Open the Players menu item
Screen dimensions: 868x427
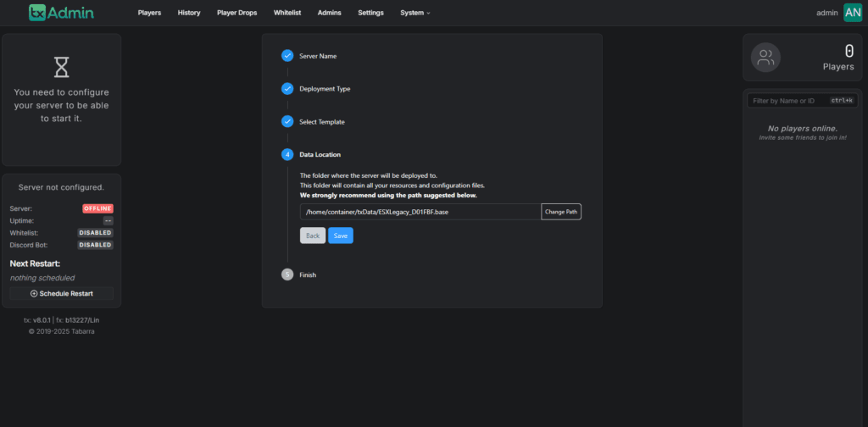click(x=149, y=13)
